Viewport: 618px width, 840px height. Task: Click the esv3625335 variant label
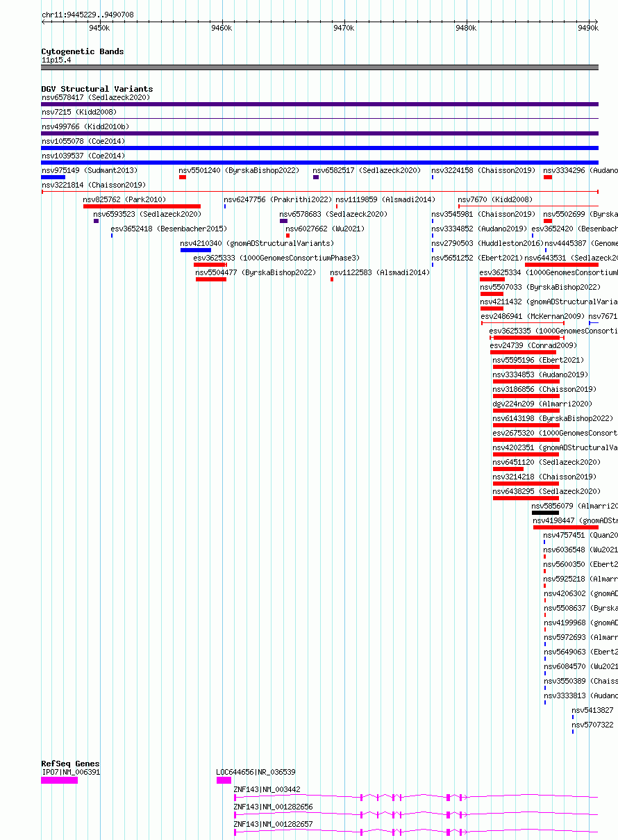pyautogui.click(x=553, y=331)
